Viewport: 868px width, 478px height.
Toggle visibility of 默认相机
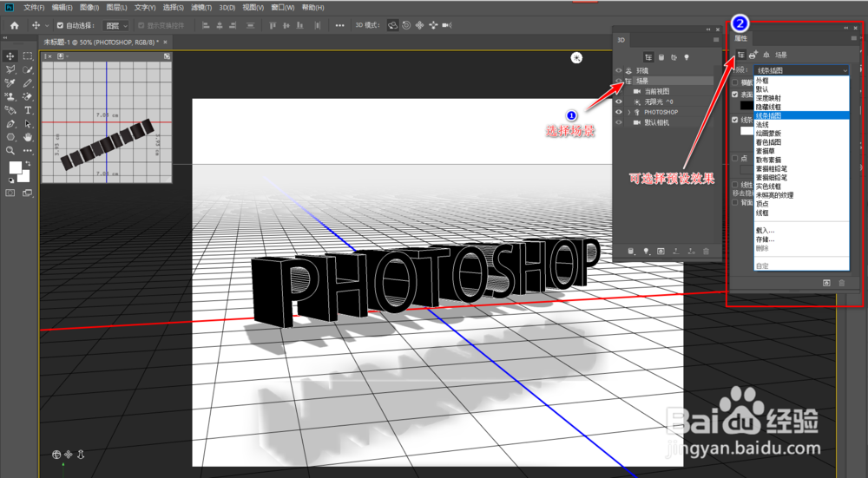pyautogui.click(x=618, y=122)
